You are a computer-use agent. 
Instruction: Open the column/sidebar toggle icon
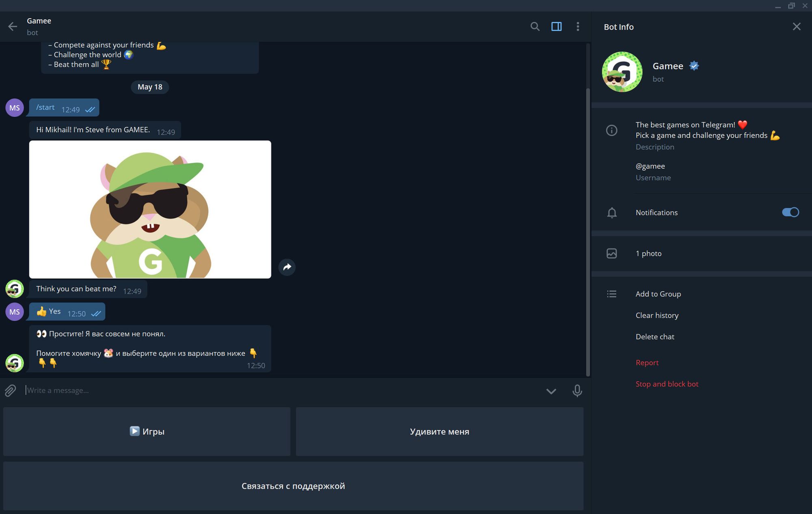(556, 26)
